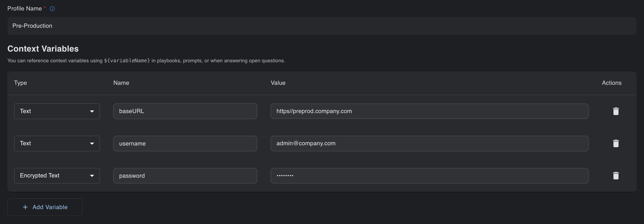Click the Add Variable button
The height and width of the screenshot is (224, 644).
tap(45, 207)
